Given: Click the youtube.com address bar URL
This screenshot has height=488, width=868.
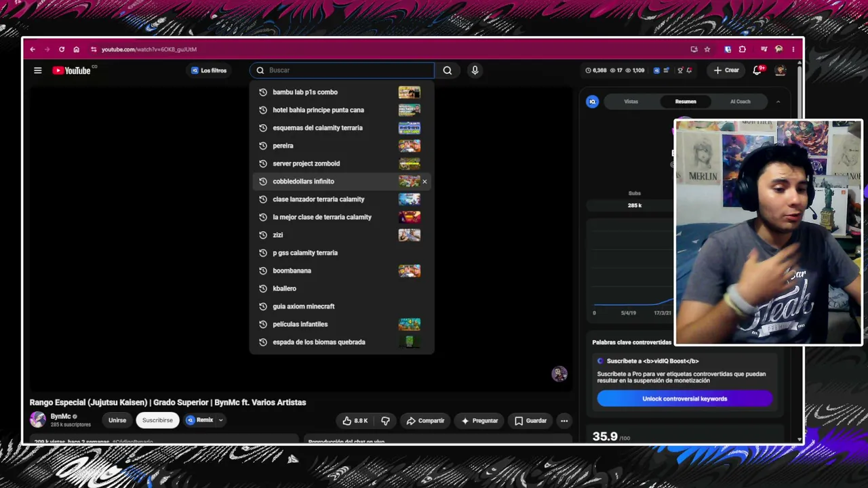Looking at the screenshot, I should [x=149, y=49].
